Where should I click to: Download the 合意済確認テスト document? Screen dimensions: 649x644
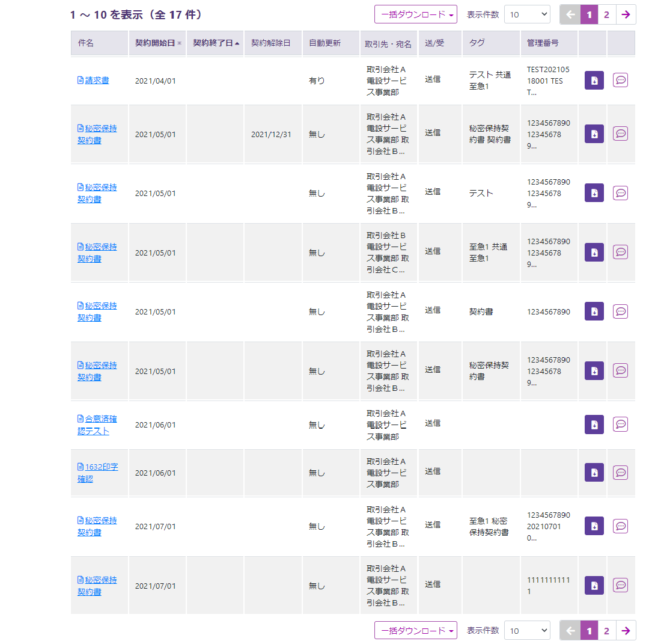point(594,425)
